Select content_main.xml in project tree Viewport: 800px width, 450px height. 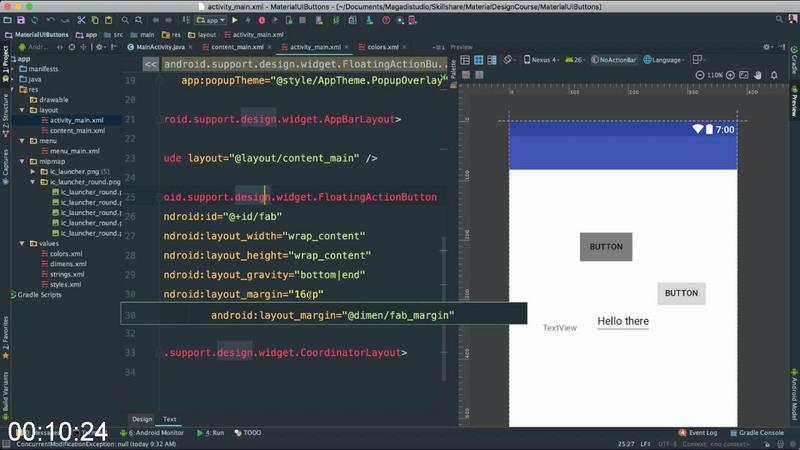[x=73, y=131]
